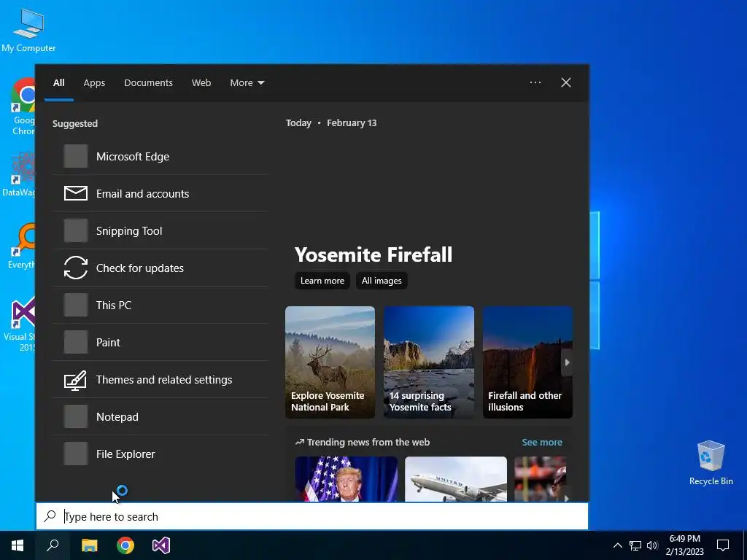Switch to the Web search tab
Screen dimensions: 747x560
pyautogui.click(x=201, y=83)
